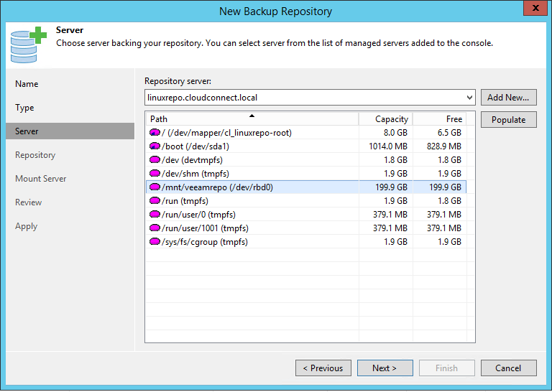The image size is (552, 392).
Task: Click the drive icon beside /dev/shm
Action: [x=155, y=173]
